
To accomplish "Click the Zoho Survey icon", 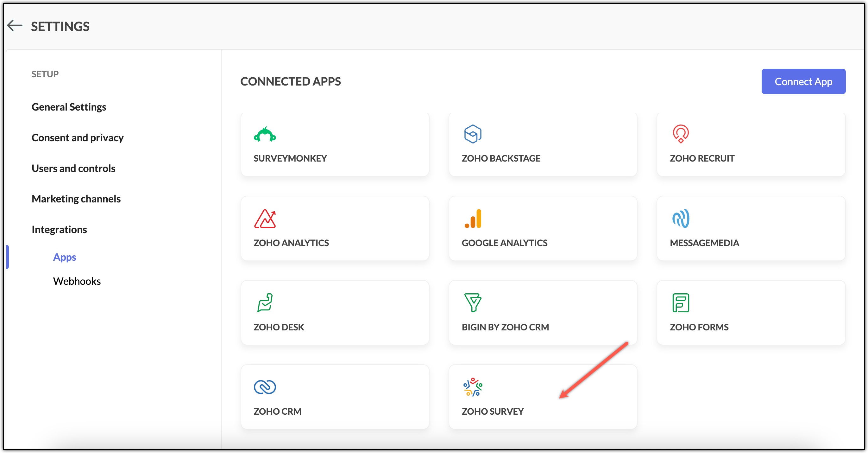I will [473, 387].
